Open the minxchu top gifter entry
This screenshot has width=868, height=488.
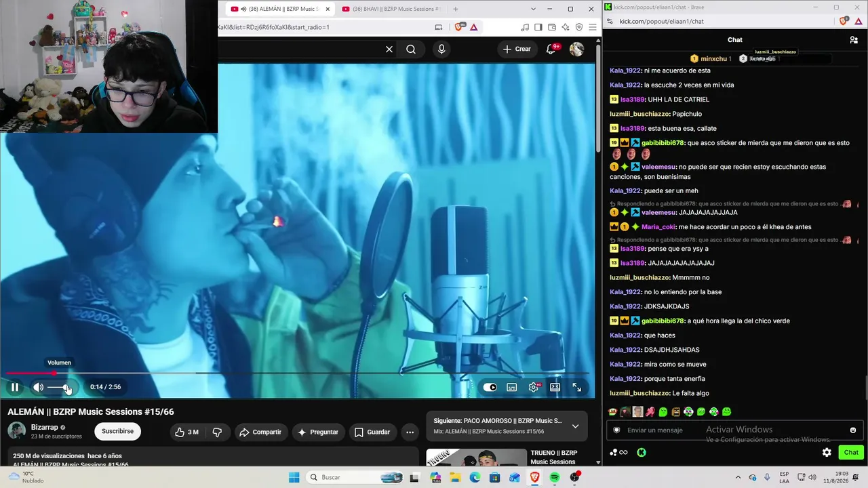click(711, 59)
